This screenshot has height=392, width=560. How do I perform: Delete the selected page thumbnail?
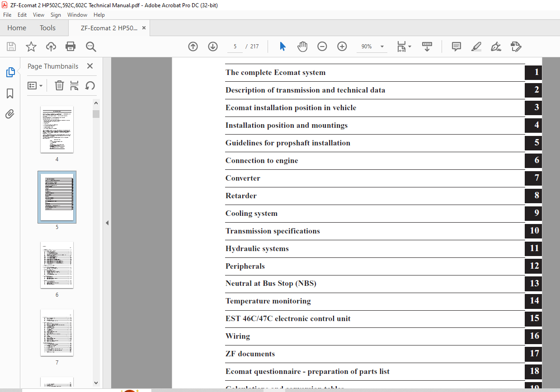tap(59, 85)
